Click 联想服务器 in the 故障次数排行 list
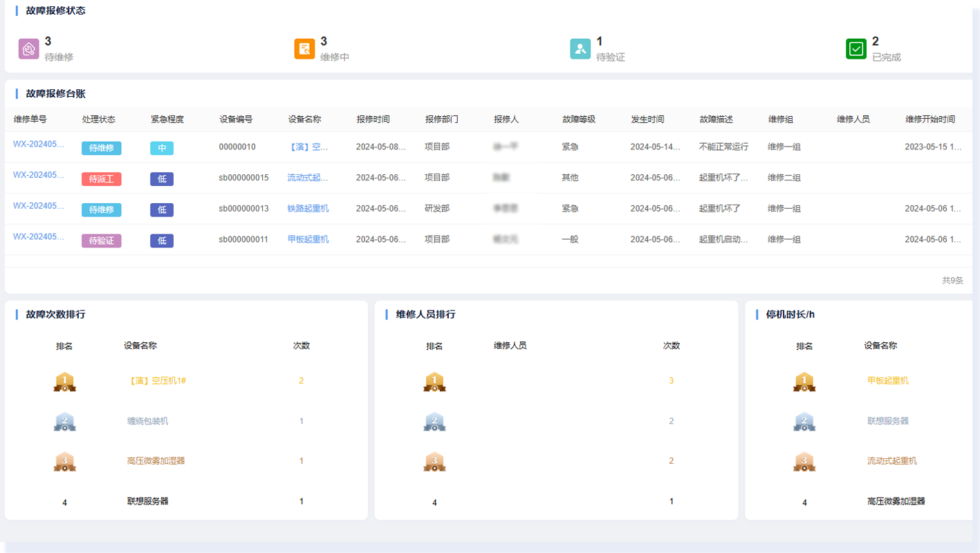The height and width of the screenshot is (553, 980). point(148,501)
